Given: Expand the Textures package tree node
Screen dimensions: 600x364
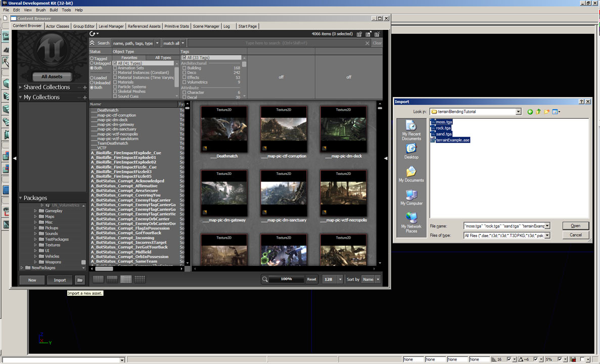Looking at the screenshot, I should tap(35, 245).
